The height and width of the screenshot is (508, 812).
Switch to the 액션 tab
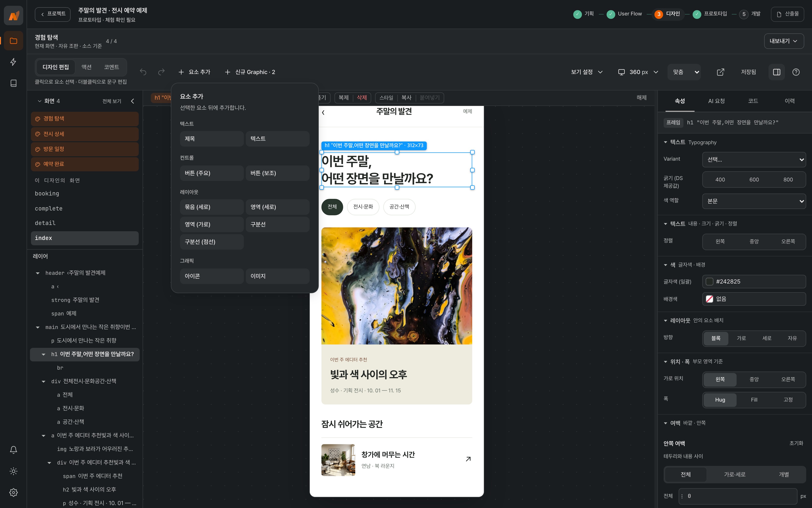(x=87, y=67)
